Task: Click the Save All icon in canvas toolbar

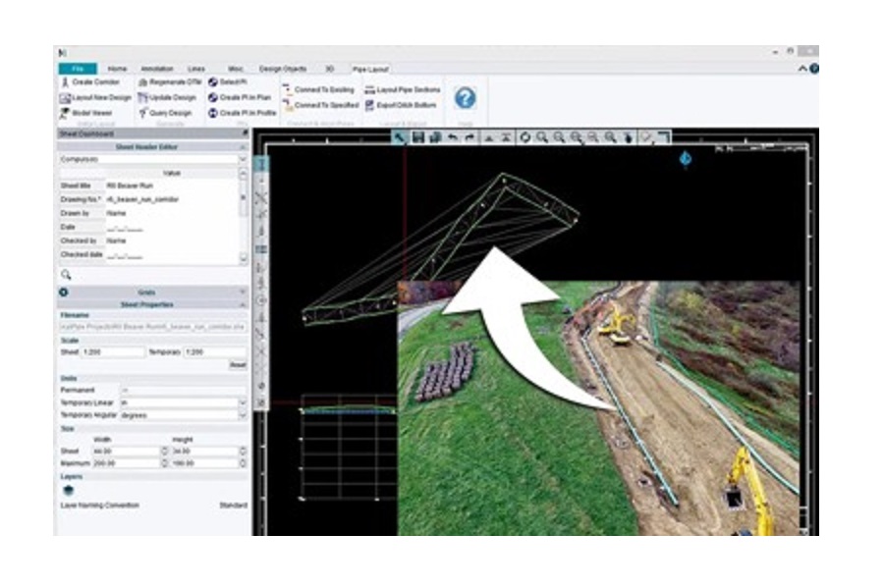Action: point(435,137)
